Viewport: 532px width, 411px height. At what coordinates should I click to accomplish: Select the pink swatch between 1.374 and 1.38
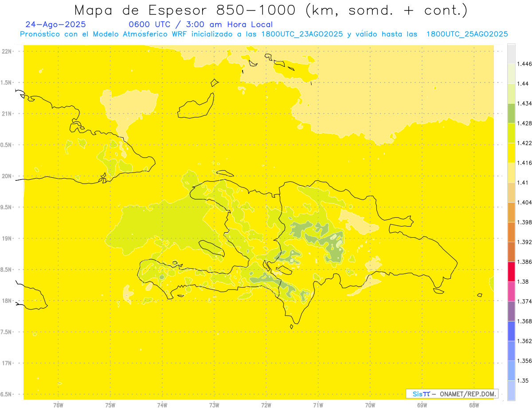[x=511, y=291]
